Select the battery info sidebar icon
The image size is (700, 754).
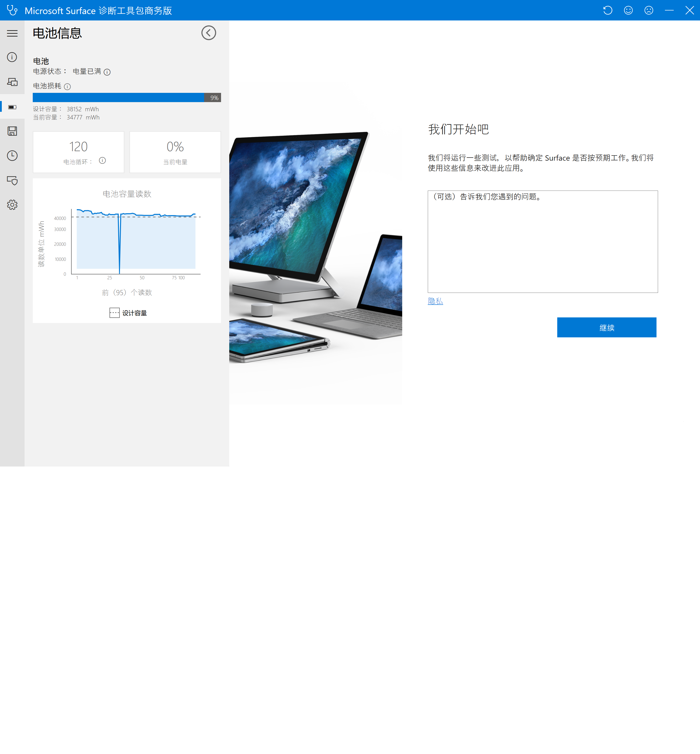tap(12, 107)
